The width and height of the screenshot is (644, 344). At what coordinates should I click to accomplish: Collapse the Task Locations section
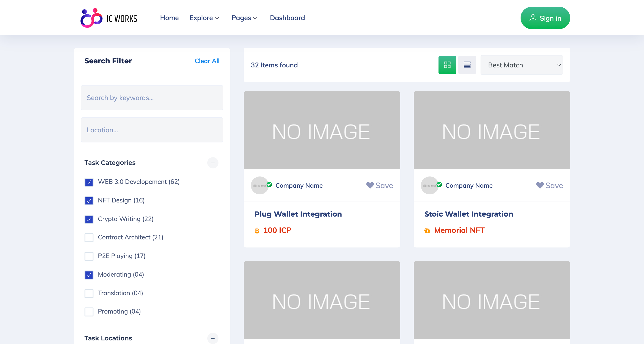point(213,338)
